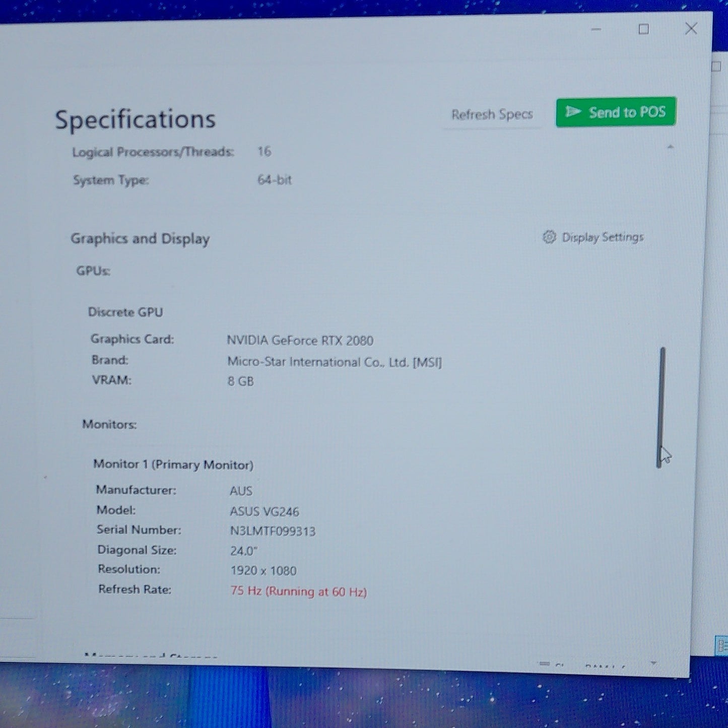Select the Serial Number: label
728x728 pixels.
[139, 530]
